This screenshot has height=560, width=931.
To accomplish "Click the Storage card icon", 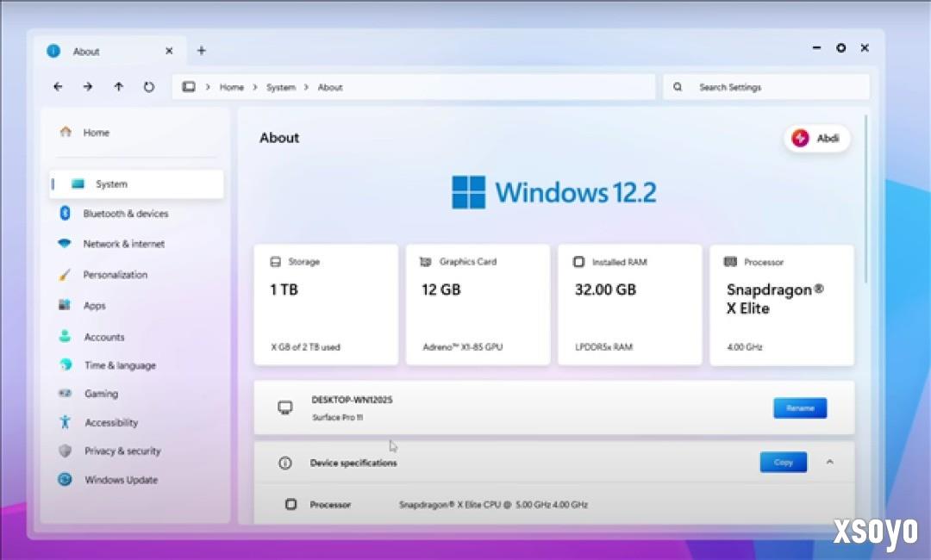I will pos(276,262).
